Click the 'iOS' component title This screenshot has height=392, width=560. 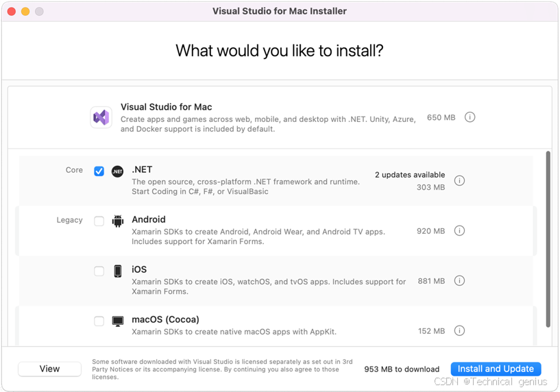point(139,269)
